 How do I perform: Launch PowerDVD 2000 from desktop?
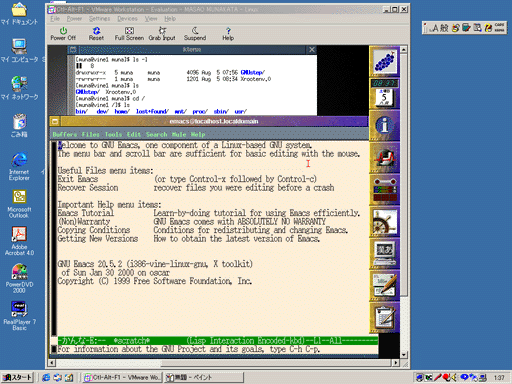[x=19, y=279]
